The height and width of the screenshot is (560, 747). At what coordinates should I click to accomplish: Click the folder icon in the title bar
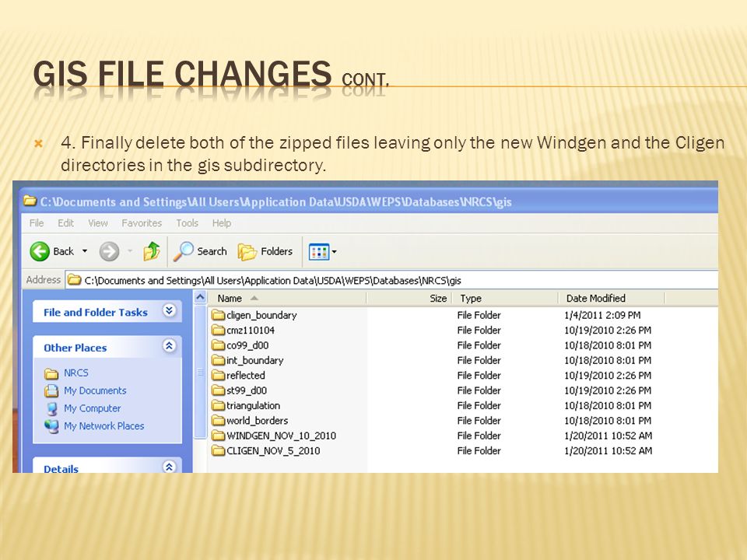pyautogui.click(x=30, y=201)
